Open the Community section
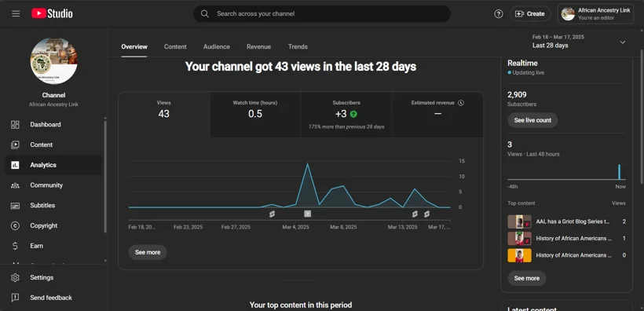 (53, 185)
